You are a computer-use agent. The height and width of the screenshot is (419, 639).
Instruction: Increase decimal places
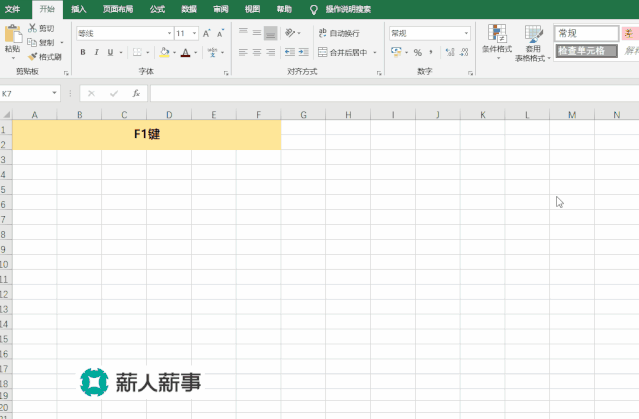(x=450, y=52)
